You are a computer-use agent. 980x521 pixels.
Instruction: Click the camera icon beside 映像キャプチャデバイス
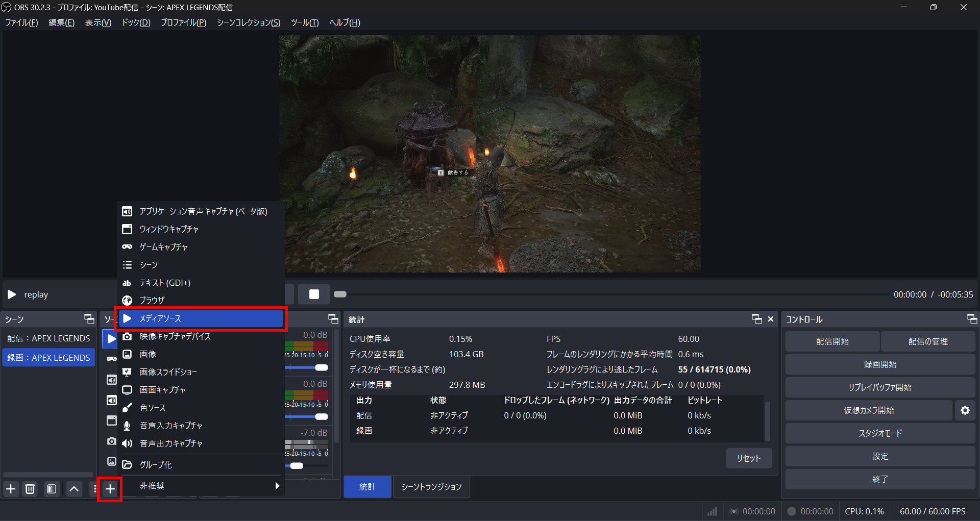[127, 336]
